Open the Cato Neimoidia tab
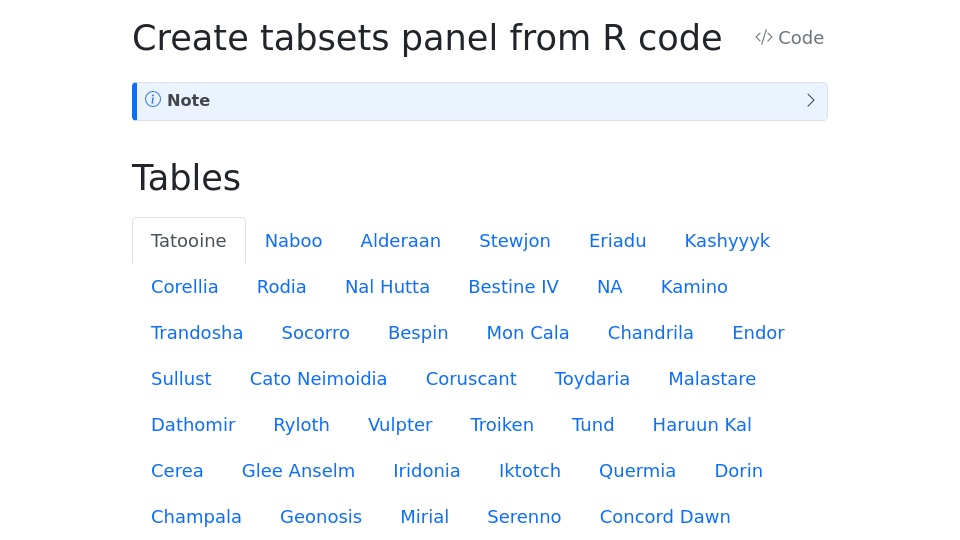Image resolution: width=960 pixels, height=540 pixels. click(x=318, y=378)
